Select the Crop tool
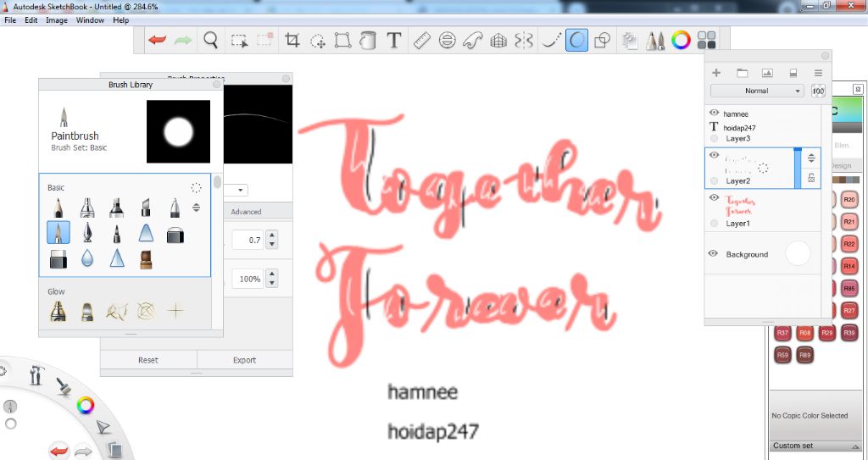This screenshot has width=868, height=460. coord(292,41)
